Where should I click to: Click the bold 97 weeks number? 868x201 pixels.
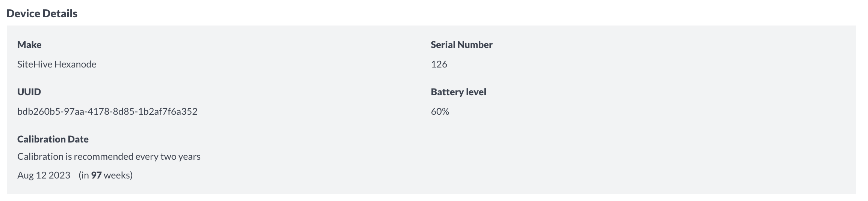pyautogui.click(x=97, y=175)
